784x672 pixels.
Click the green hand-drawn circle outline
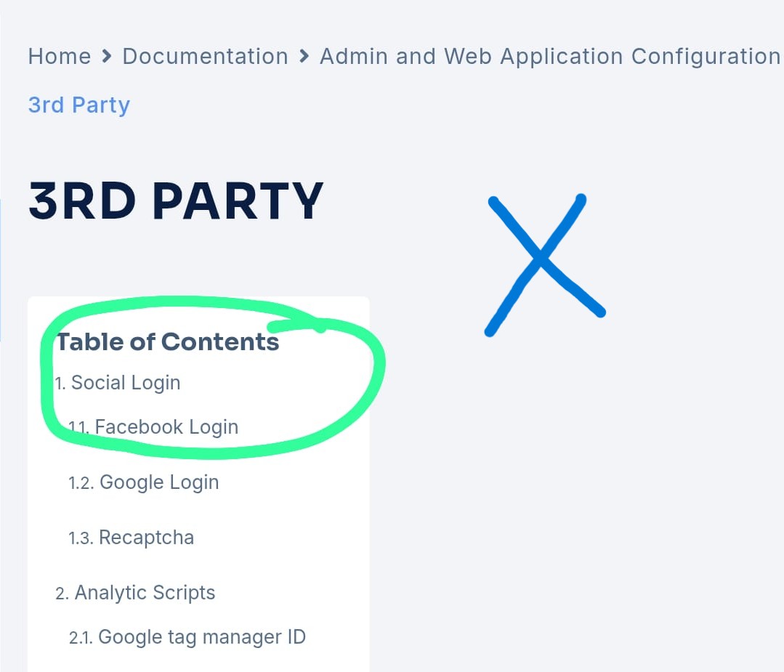[52, 380]
